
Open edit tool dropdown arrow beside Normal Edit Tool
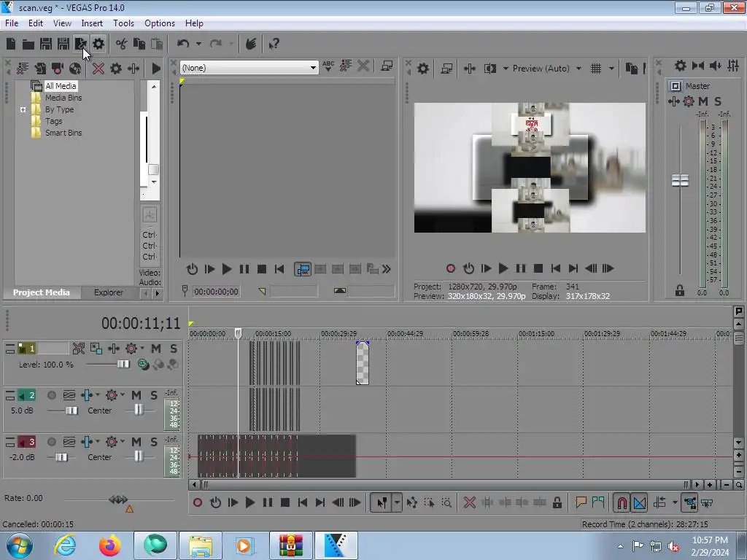click(x=397, y=503)
